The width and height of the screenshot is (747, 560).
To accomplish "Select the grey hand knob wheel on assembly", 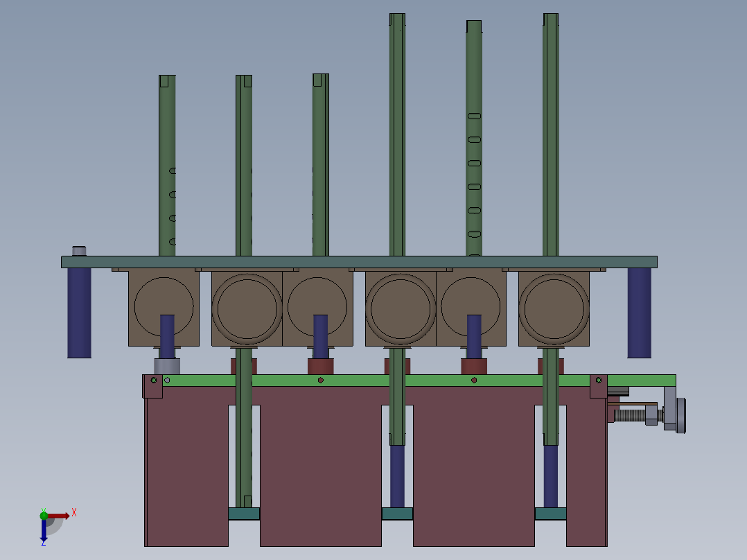I will [680, 416].
